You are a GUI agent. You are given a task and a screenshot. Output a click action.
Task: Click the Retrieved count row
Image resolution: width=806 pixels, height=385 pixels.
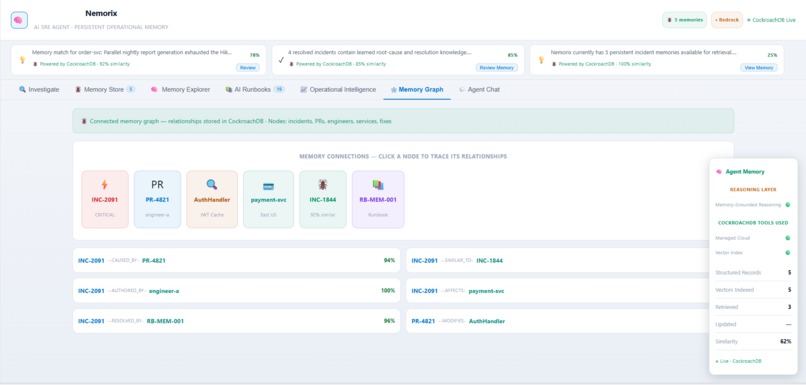753,307
